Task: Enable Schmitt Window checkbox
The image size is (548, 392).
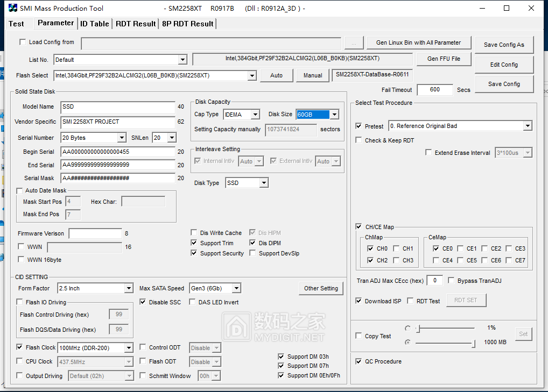Action: [x=143, y=375]
